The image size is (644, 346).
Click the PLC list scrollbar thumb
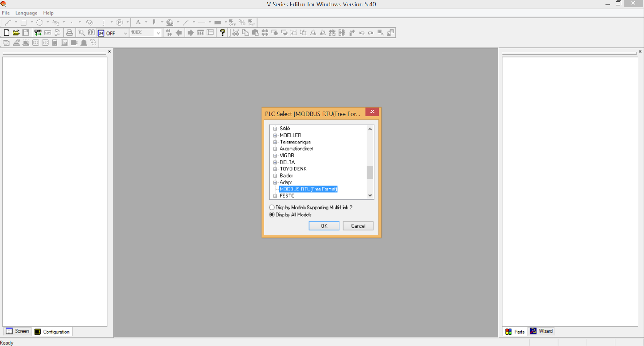(370, 173)
